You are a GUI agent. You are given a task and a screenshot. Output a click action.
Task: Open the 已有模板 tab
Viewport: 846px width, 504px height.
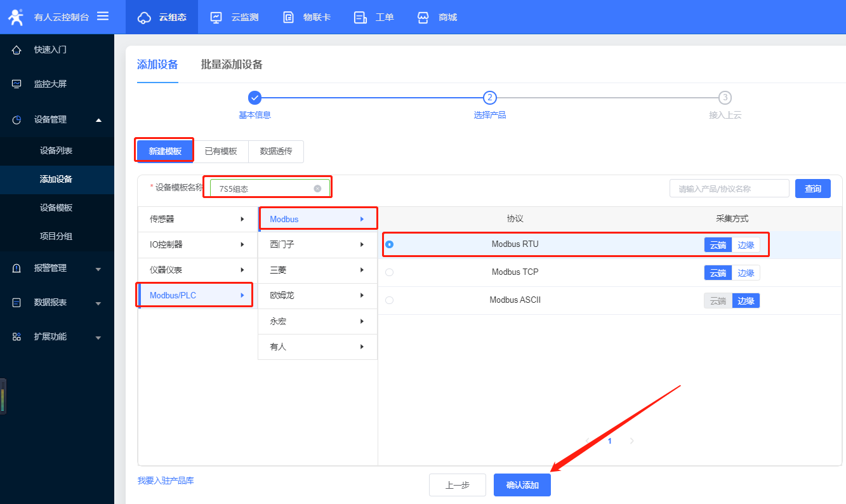[221, 151]
